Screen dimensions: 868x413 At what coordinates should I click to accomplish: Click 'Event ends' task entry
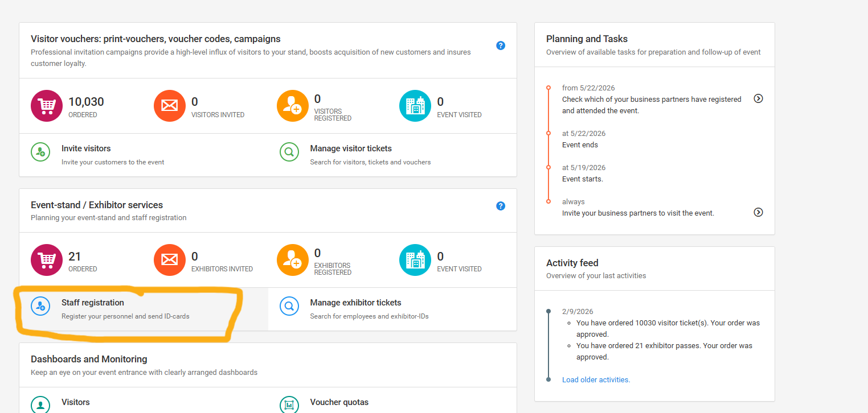pyautogui.click(x=580, y=144)
